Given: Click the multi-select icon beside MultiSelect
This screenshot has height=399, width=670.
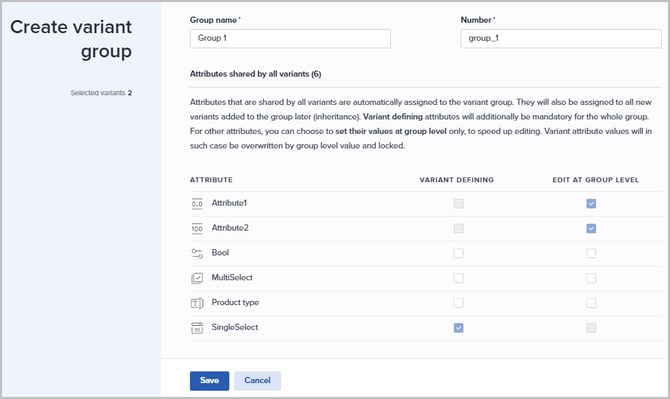Looking at the screenshot, I should (197, 278).
